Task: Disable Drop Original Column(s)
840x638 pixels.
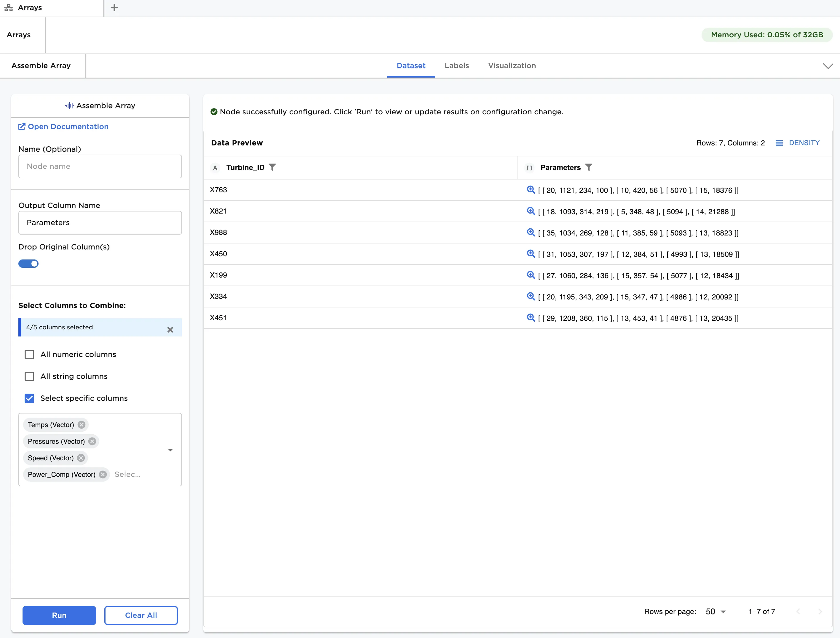Action: (x=28, y=264)
